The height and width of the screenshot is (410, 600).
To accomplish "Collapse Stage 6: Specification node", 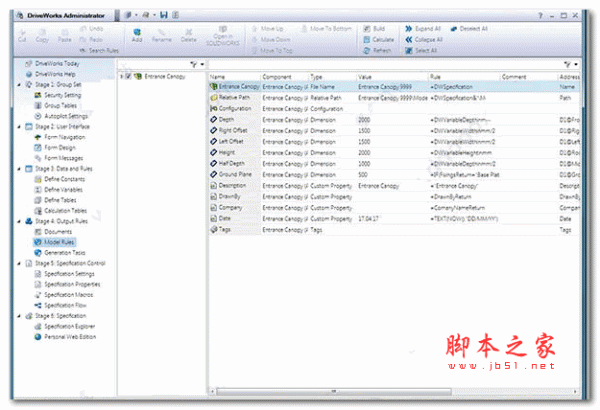I will 19,315.
